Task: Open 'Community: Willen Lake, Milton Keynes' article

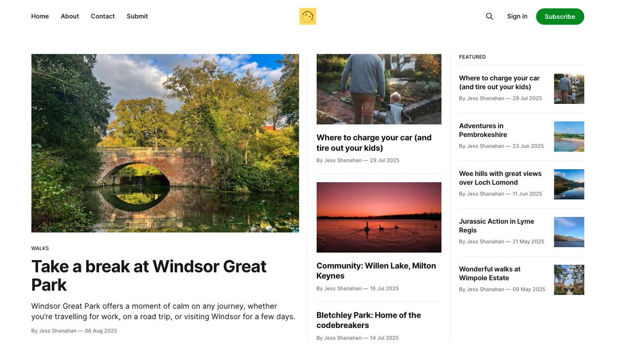Action: [x=376, y=271]
